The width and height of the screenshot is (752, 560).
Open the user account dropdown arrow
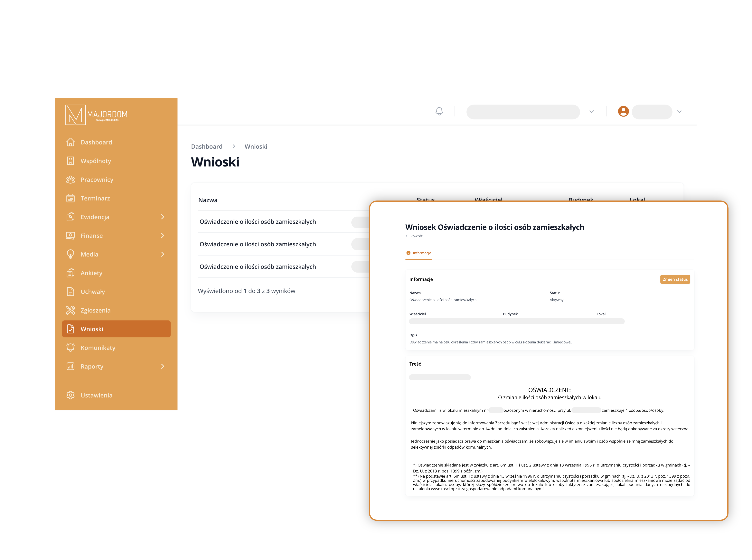point(679,112)
